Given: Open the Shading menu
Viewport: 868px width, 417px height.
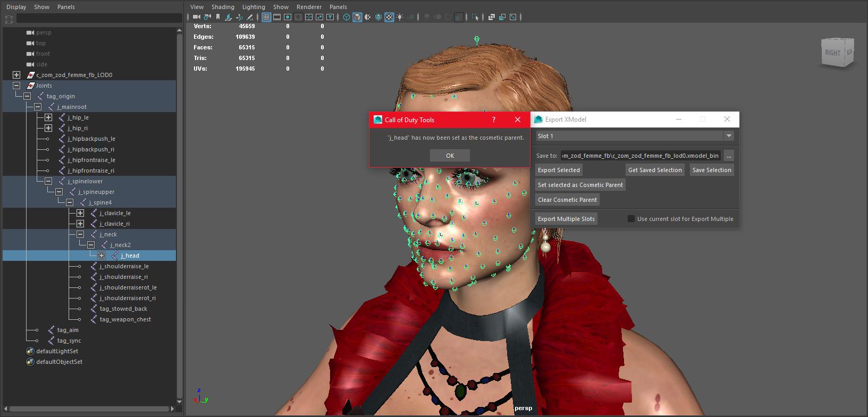Looking at the screenshot, I should [223, 7].
